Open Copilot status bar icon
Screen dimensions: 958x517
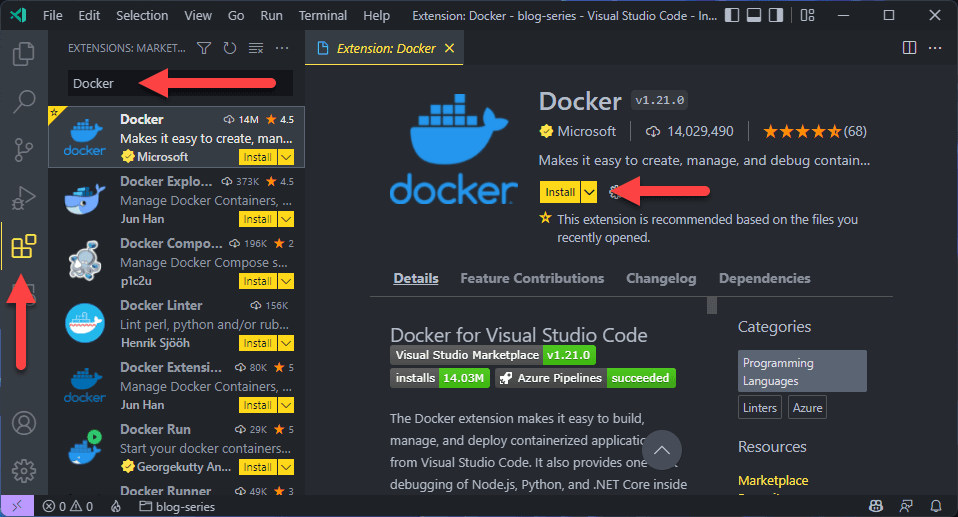(876, 506)
